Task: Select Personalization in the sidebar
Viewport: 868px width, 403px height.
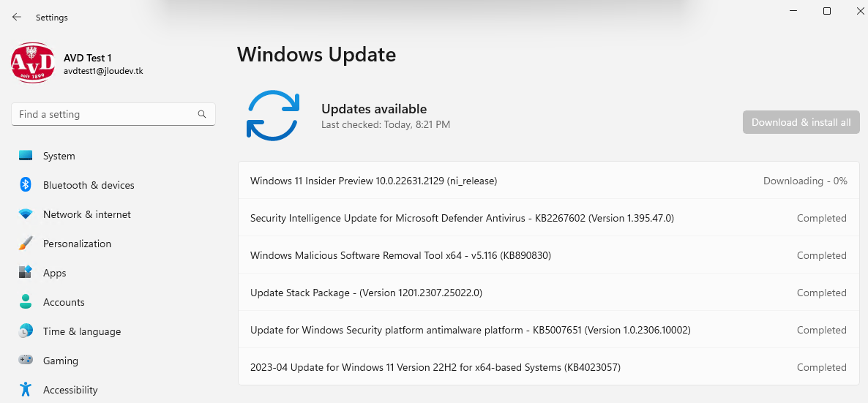Action: point(77,244)
